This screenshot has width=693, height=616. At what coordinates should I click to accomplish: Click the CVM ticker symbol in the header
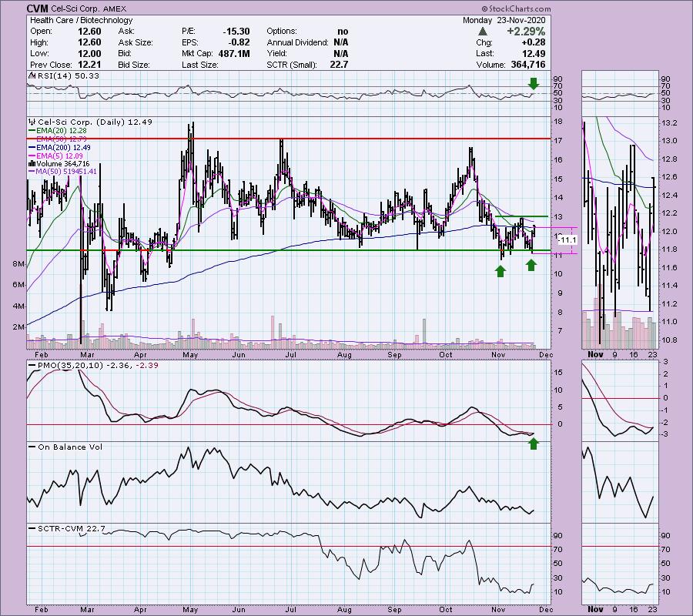[x=37, y=8]
